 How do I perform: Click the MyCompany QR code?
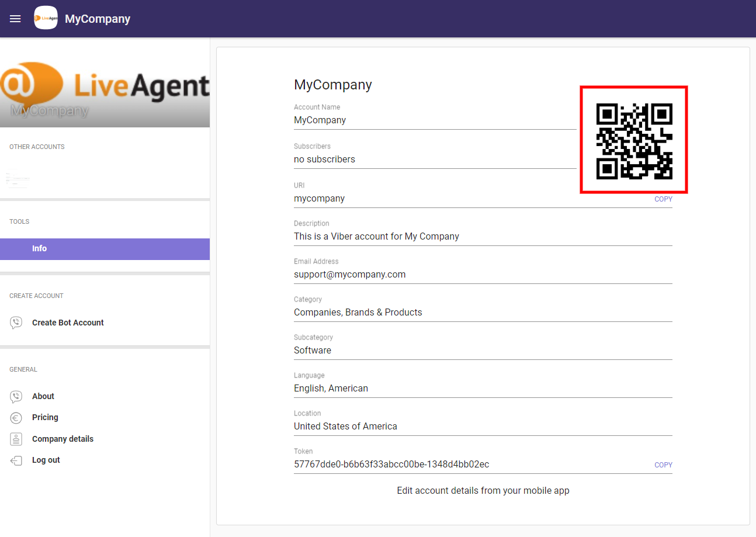click(x=634, y=140)
